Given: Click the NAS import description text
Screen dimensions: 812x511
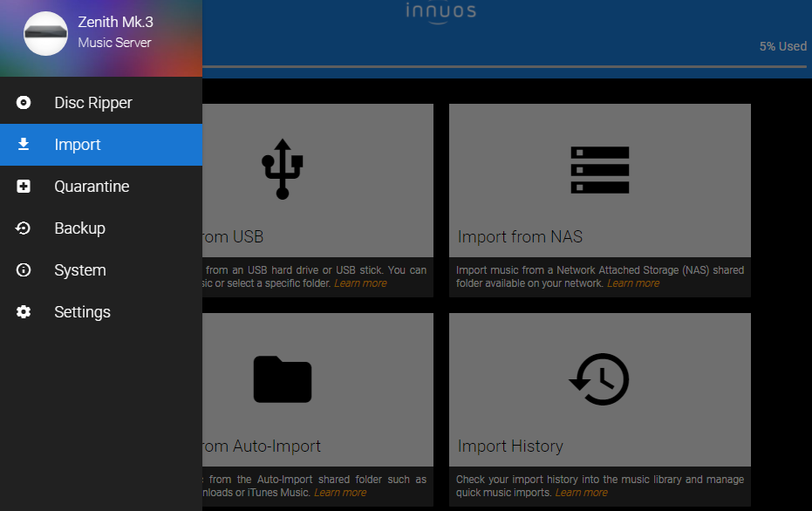Looking at the screenshot, I should (x=600, y=276).
